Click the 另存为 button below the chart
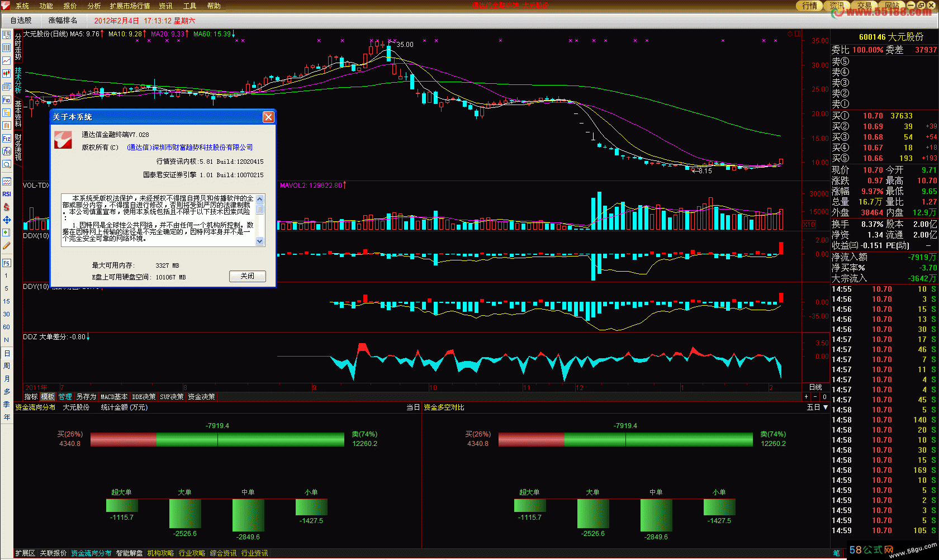The image size is (939, 560). (x=86, y=397)
